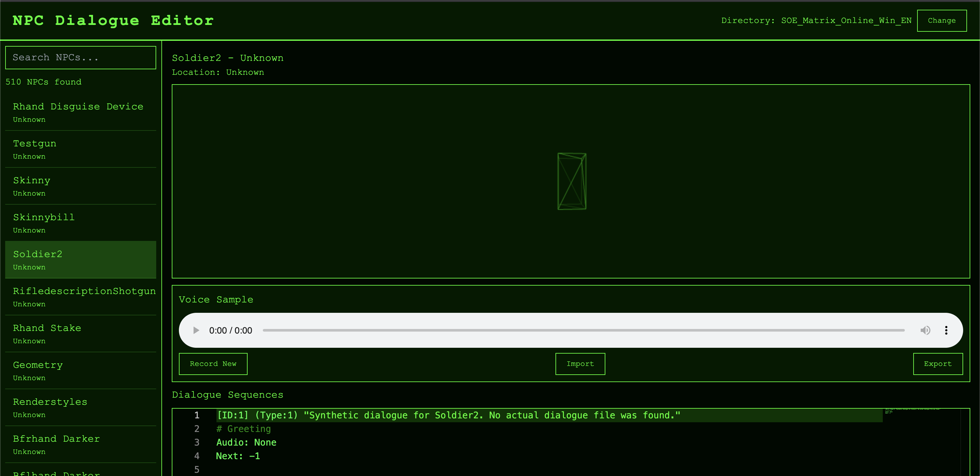Click the audio progress track

pos(583,330)
